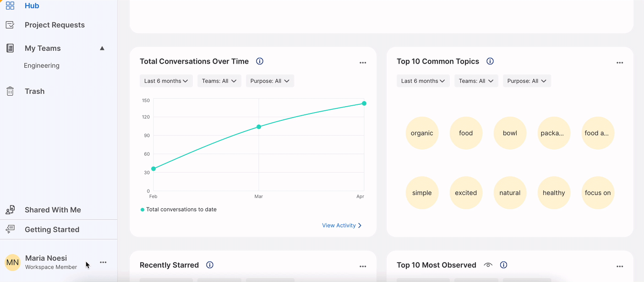Viewport: 644px width, 282px height.
Task: Select the Engineering team in sidebar
Action: click(x=42, y=65)
